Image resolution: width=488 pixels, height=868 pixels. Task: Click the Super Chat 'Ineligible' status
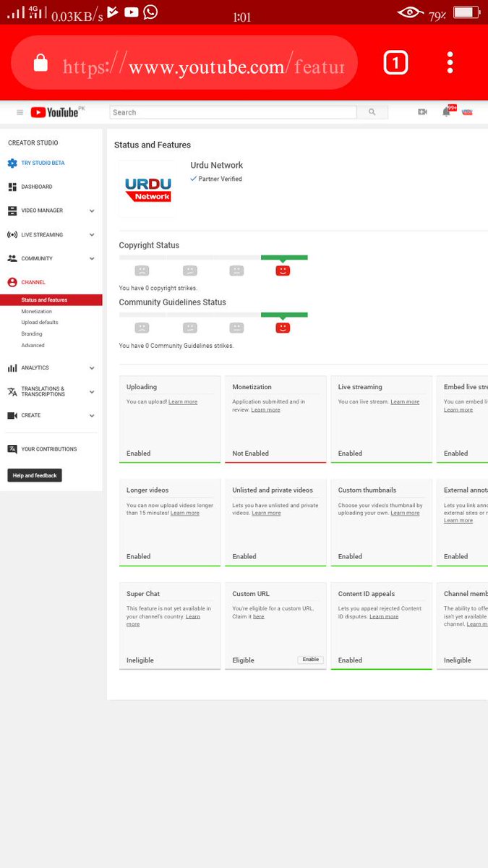point(140,660)
